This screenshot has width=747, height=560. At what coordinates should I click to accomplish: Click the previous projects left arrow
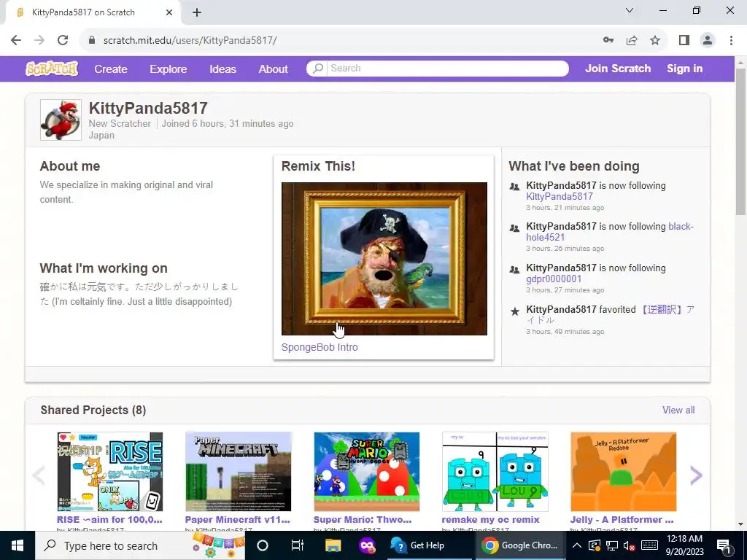[x=39, y=475]
